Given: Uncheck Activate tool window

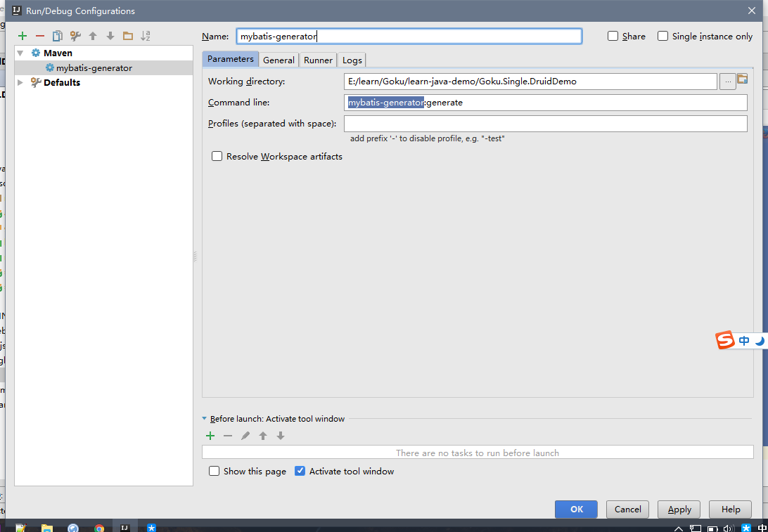Looking at the screenshot, I should 300,472.
